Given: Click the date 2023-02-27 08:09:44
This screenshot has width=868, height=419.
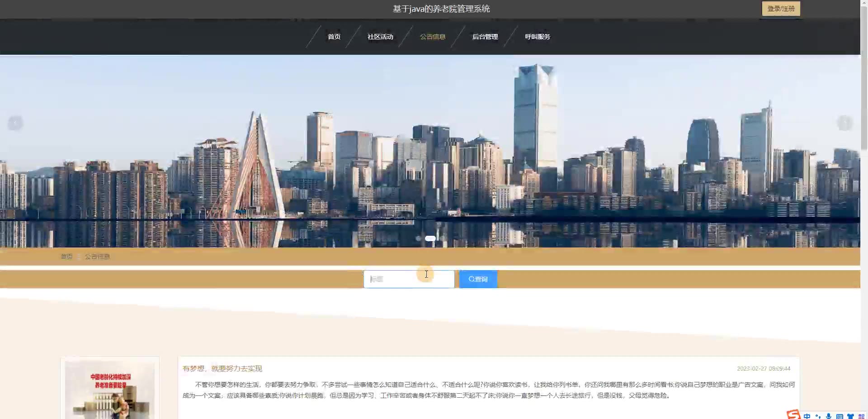Looking at the screenshot, I should [764, 368].
